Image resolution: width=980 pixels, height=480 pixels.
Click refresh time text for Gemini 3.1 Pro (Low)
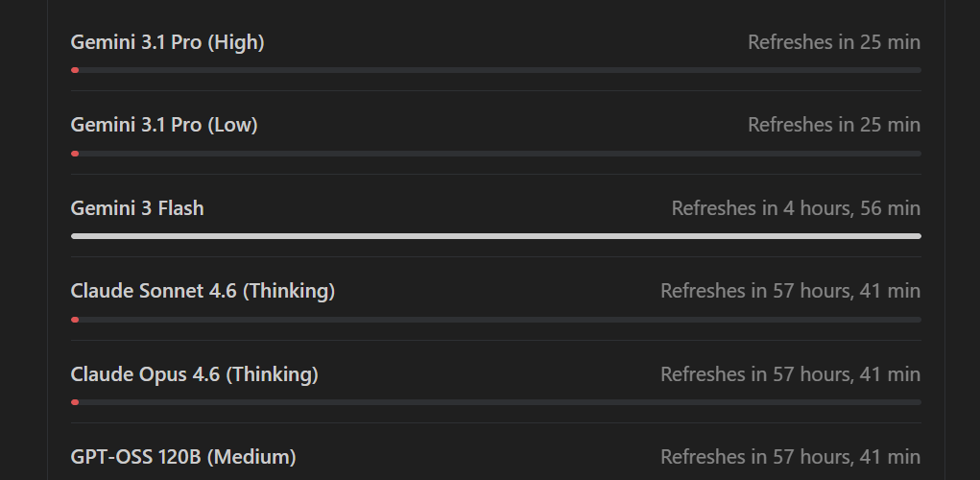click(833, 125)
